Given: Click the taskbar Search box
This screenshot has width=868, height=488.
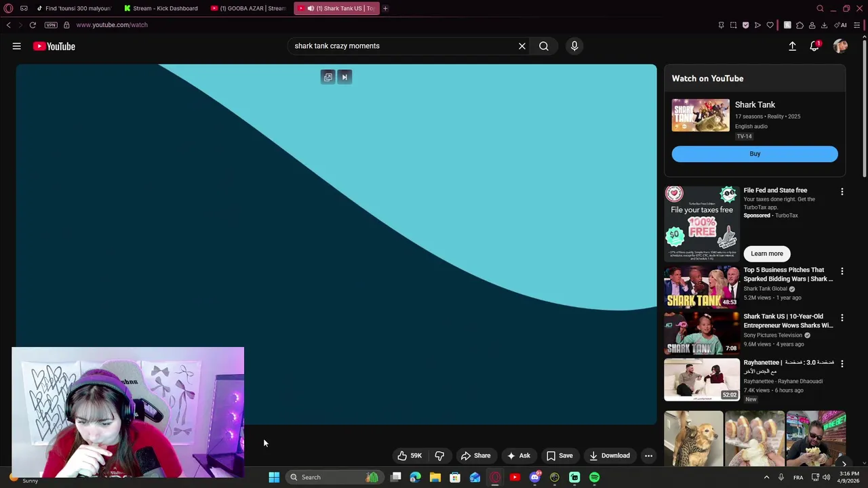Looking at the screenshot, I should click(x=334, y=477).
